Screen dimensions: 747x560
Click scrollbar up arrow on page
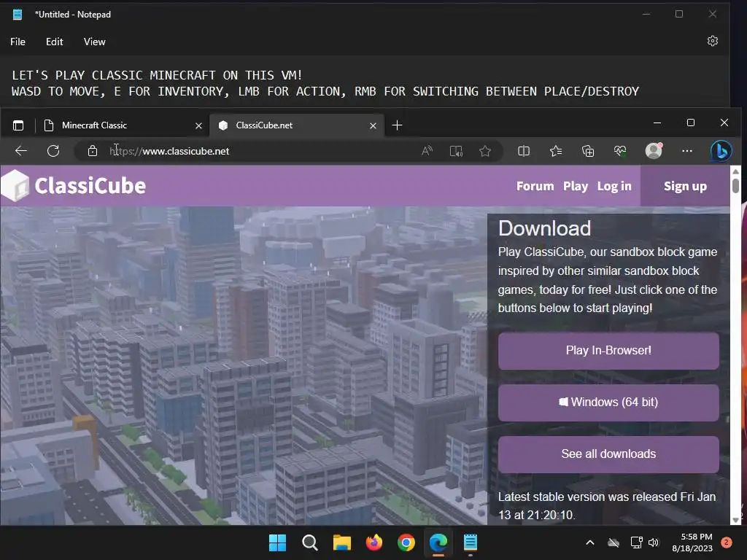(735, 171)
